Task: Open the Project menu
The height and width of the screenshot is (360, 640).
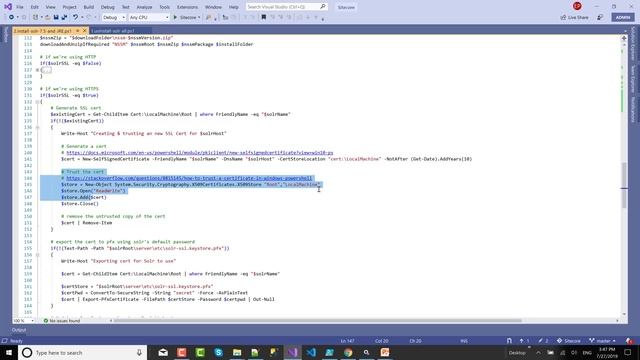Action: coord(69,7)
